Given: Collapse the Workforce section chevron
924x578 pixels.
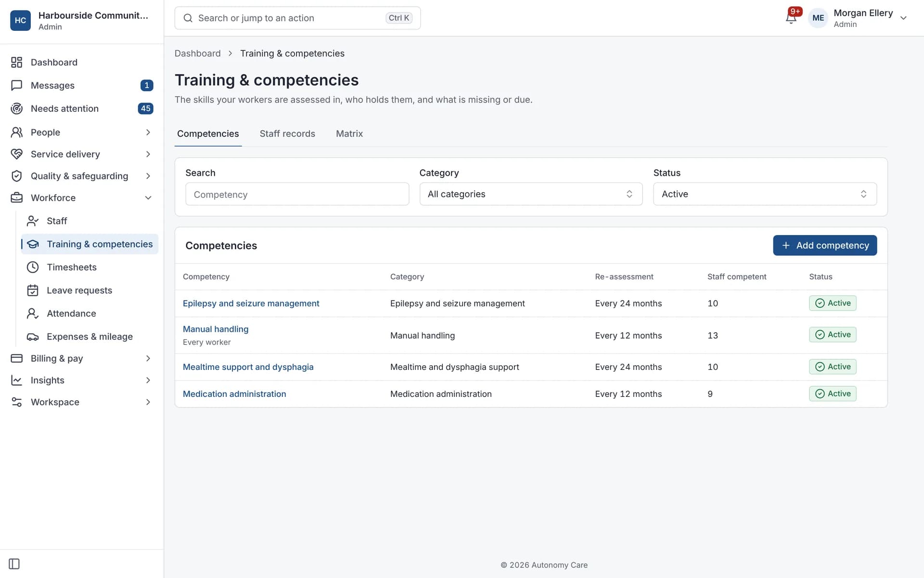Looking at the screenshot, I should (x=148, y=197).
